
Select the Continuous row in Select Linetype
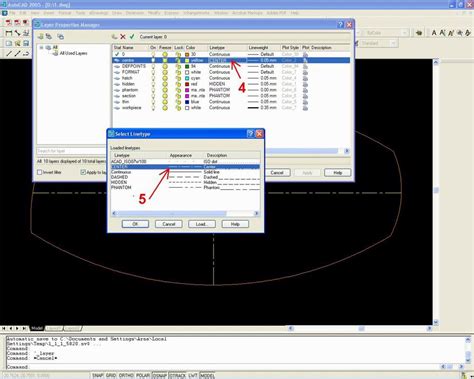point(185,172)
